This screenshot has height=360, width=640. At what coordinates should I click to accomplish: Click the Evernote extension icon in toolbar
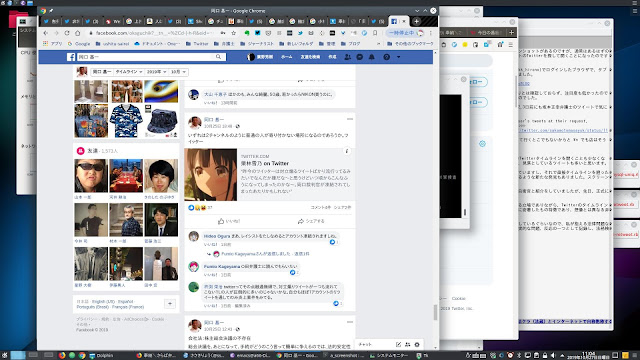point(247,33)
